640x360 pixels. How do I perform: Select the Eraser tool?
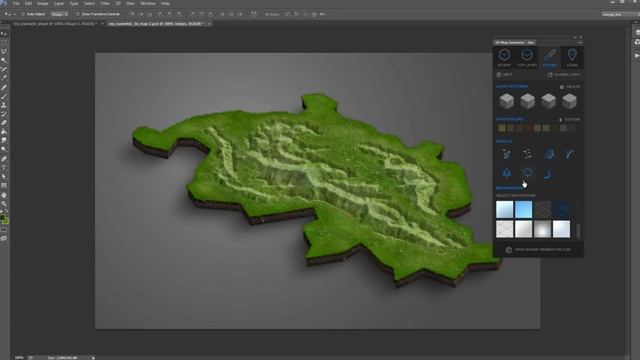[x=4, y=122]
